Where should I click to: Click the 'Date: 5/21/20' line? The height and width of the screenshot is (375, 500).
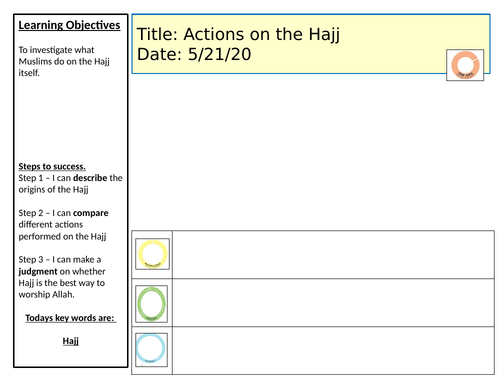(194, 54)
